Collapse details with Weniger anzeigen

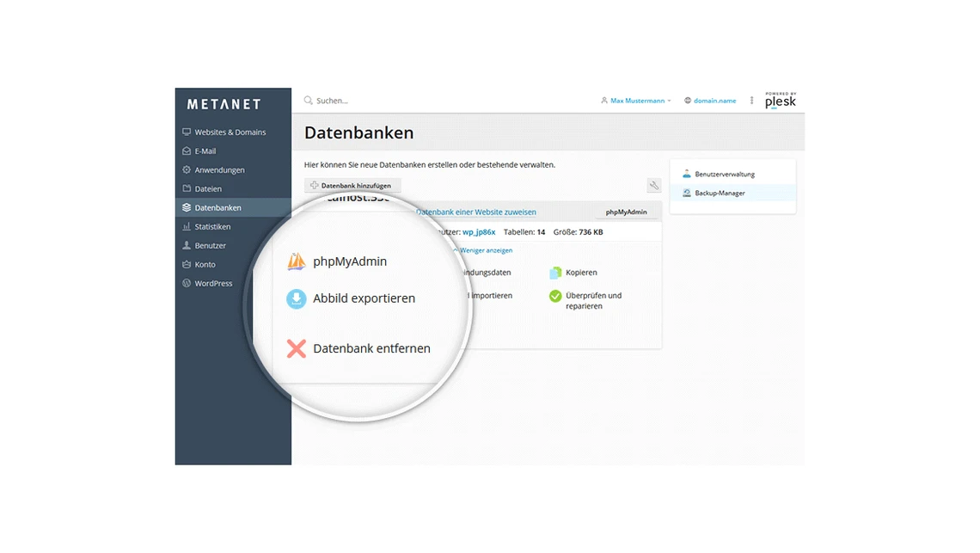point(486,250)
